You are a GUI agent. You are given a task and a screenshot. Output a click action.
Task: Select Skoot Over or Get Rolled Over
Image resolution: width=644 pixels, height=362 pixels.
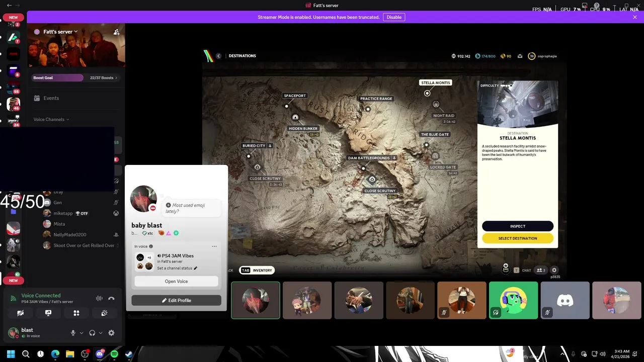[x=84, y=245]
